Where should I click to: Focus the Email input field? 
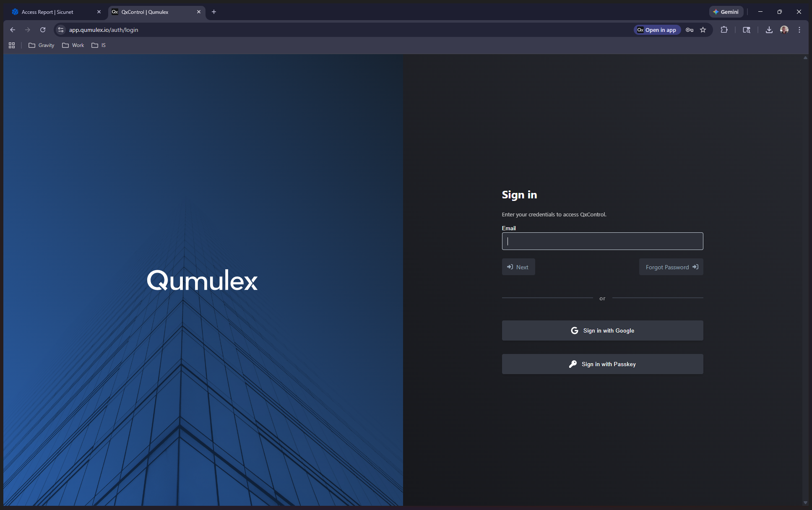602,242
